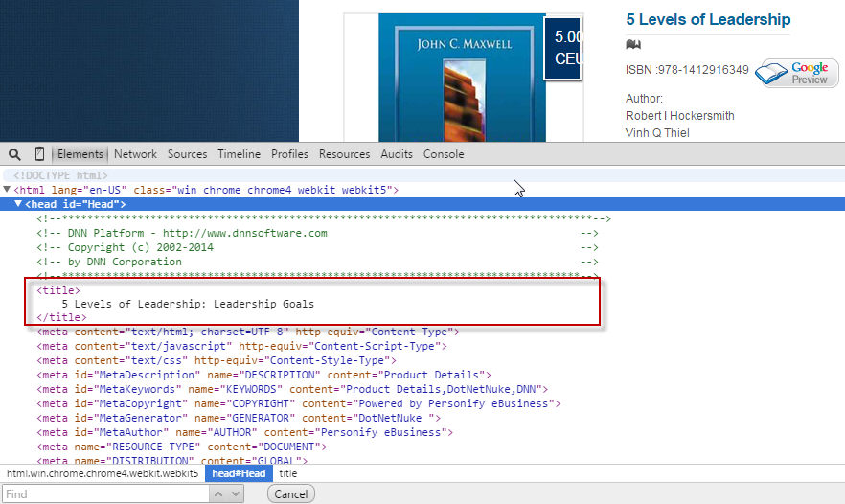Click the ISBN :978-1412916349 text
845x504 pixels.
(687, 70)
